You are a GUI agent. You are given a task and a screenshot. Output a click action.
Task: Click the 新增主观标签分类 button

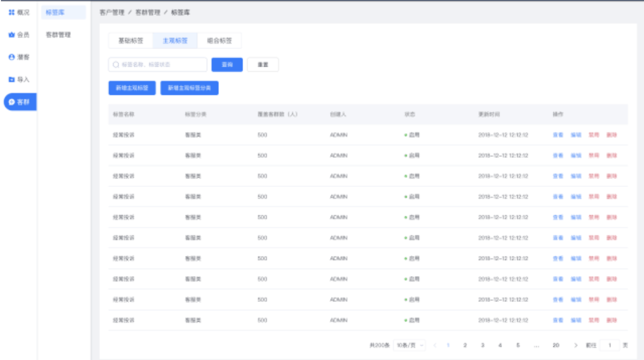tap(190, 88)
